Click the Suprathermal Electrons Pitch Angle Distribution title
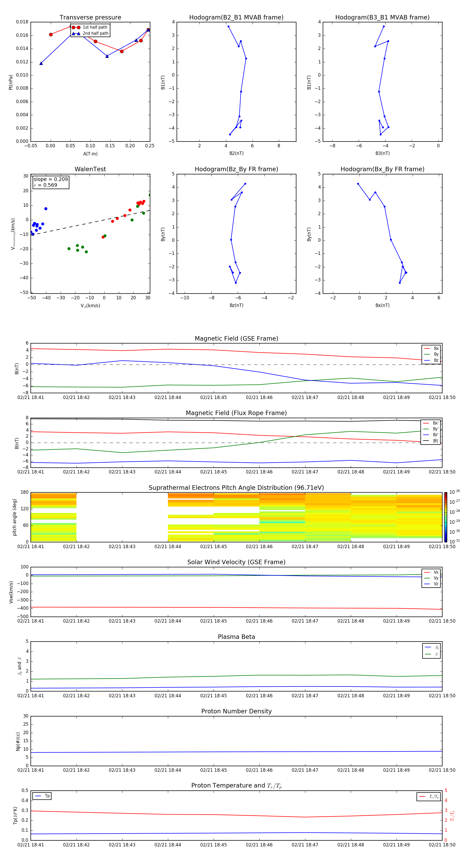This screenshot has height=868, width=473. pos(236,488)
